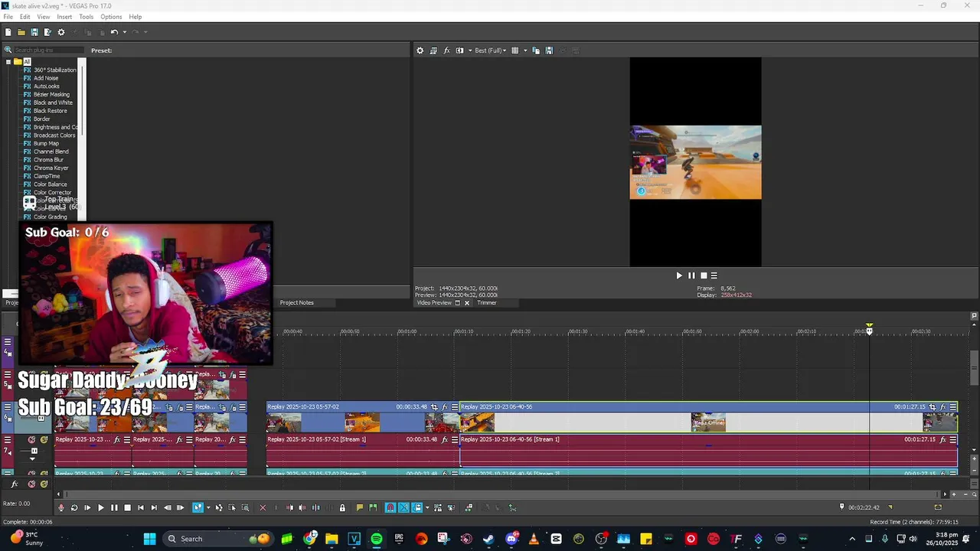
Task: Go to end of project
Action: tap(154, 507)
